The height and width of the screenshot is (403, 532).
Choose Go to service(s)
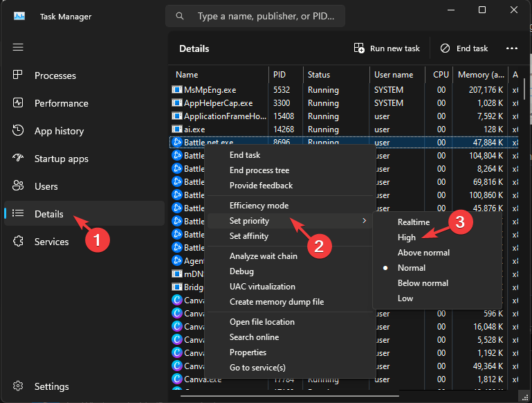[x=290, y=368]
